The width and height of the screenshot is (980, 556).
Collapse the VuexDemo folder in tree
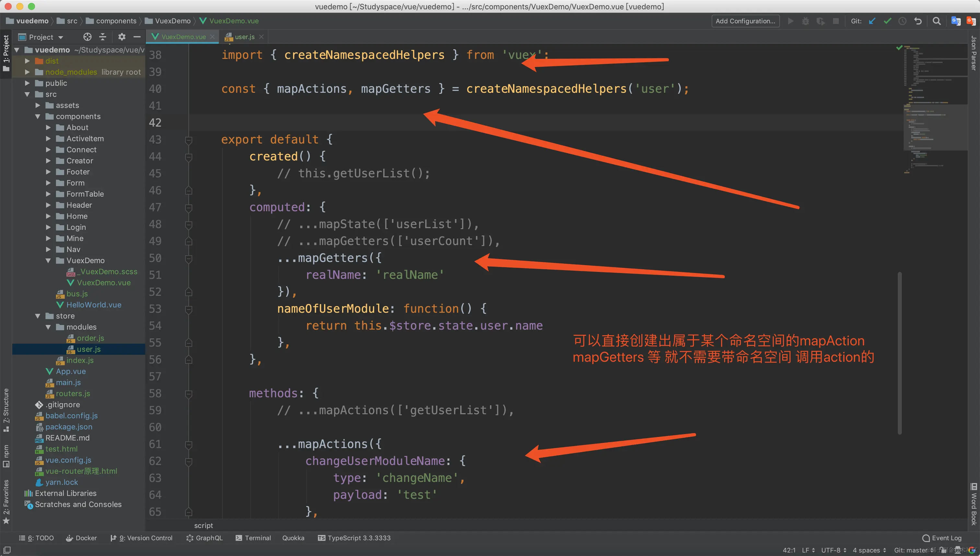tap(48, 260)
